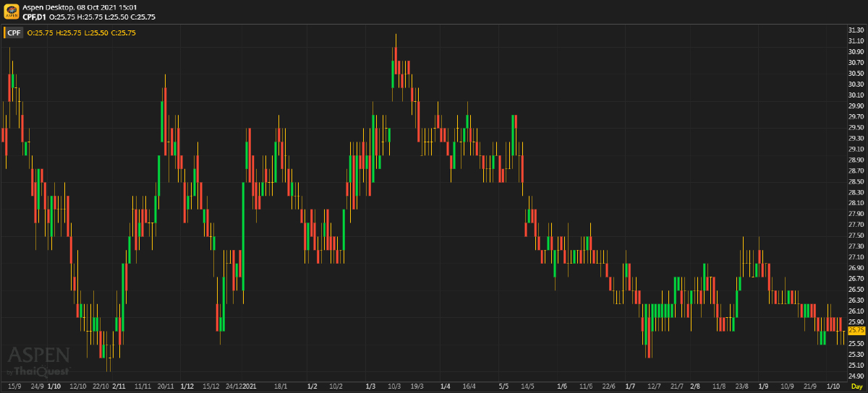Viewport: 868px width, 393px height.
Task: Click the 23/8 date on time axis
Action: 741,386
